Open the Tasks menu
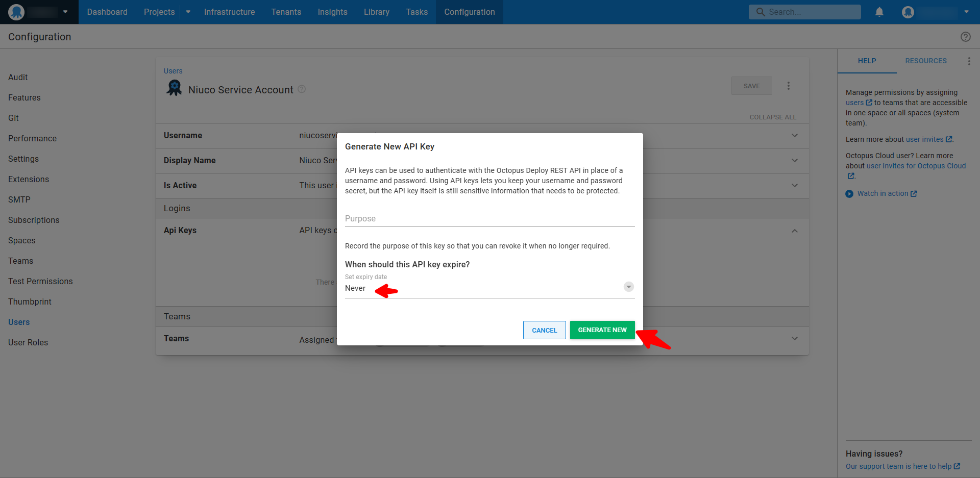The width and height of the screenshot is (980, 478). click(x=416, y=12)
